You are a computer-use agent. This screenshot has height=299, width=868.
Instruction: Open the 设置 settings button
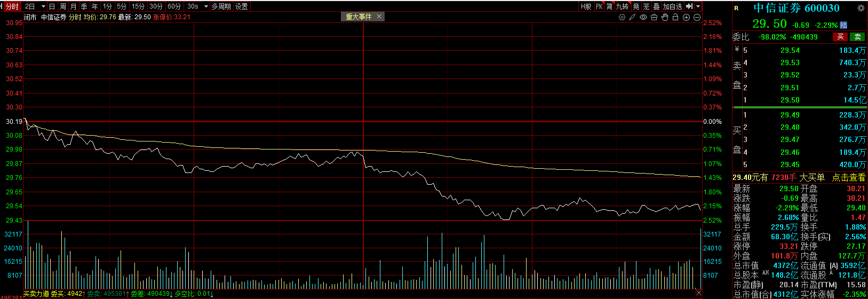pyautogui.click(x=242, y=6)
